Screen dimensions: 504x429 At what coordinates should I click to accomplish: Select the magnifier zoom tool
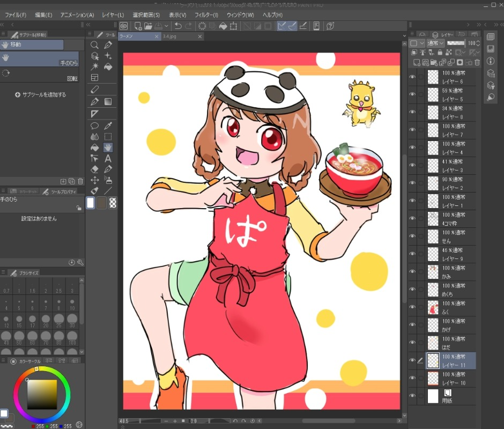(94, 45)
